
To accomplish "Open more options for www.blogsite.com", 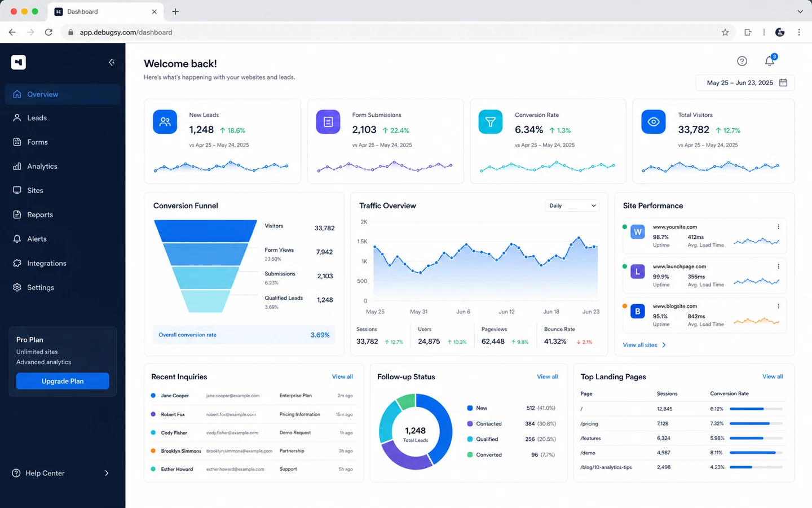I will point(778,306).
